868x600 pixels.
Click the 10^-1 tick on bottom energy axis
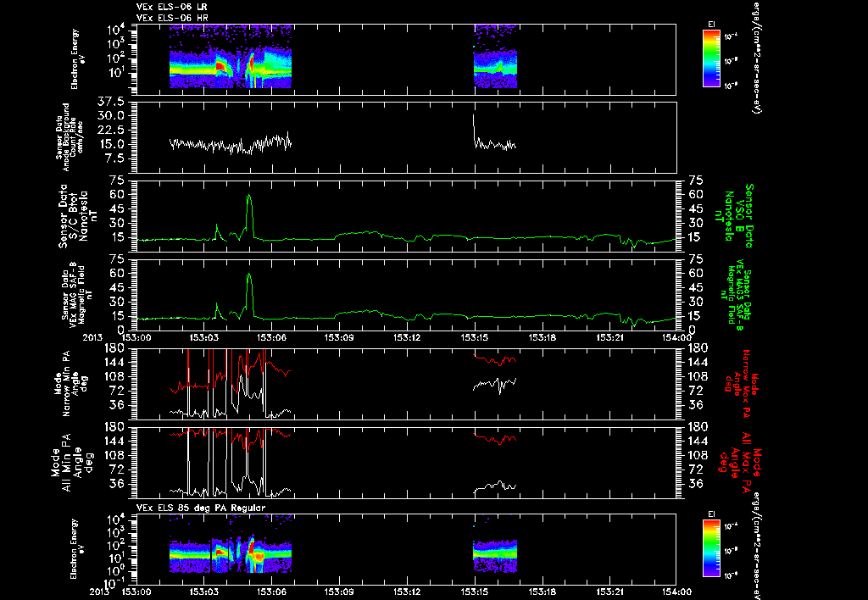tap(114, 583)
